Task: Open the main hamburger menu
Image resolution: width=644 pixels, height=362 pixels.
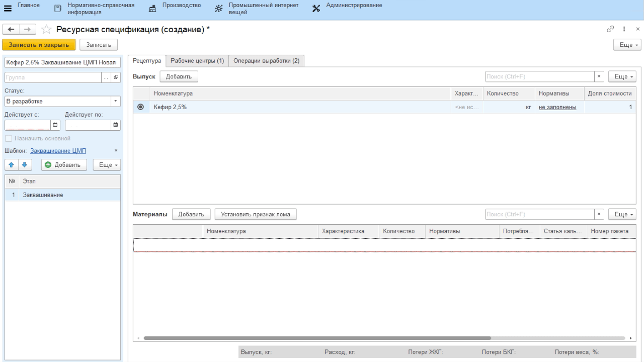Action: [x=8, y=8]
